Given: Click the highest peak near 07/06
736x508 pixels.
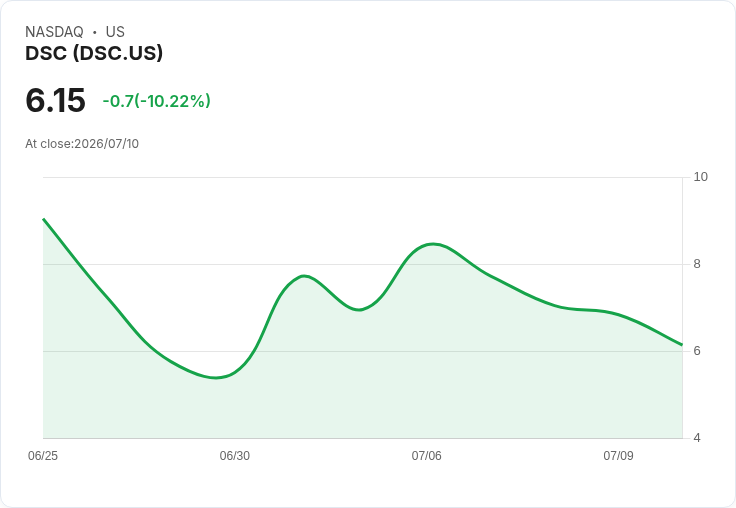Looking at the screenshot, I should point(433,244).
